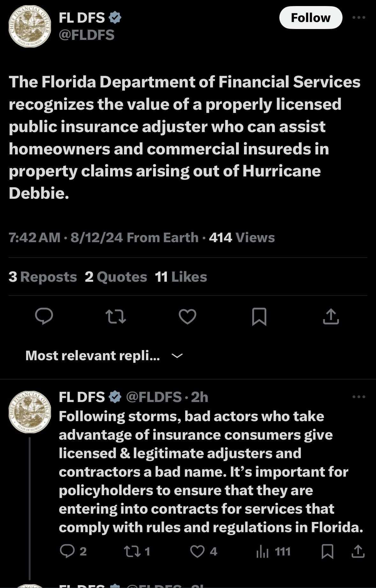Like the reply tweet with 4 likes
This screenshot has width=376, height=588.
coord(204,551)
